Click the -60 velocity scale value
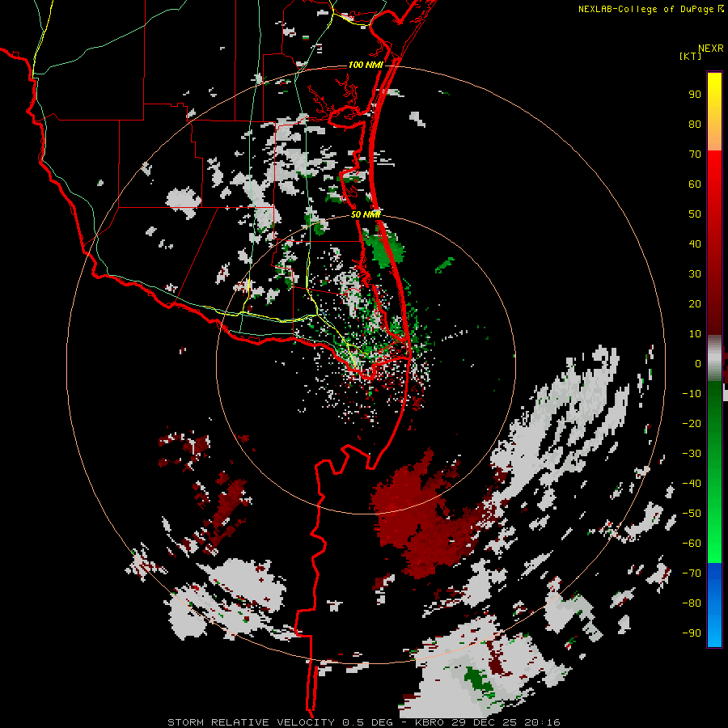Image resolution: width=728 pixels, height=728 pixels. tap(692, 544)
